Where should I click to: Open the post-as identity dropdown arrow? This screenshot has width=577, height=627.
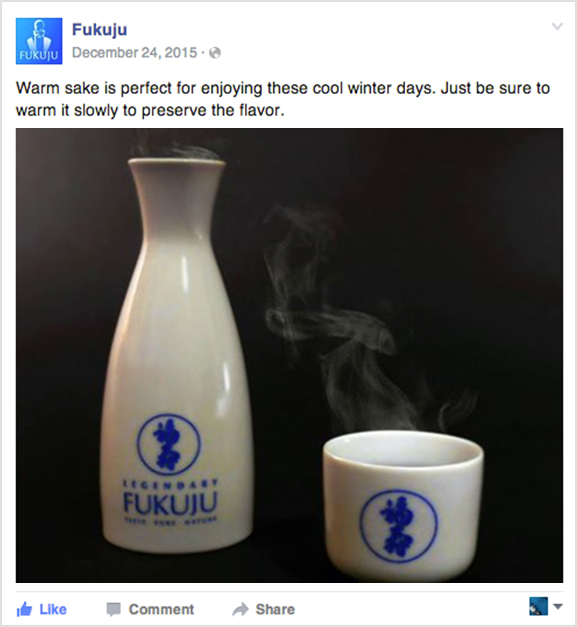[558, 607]
